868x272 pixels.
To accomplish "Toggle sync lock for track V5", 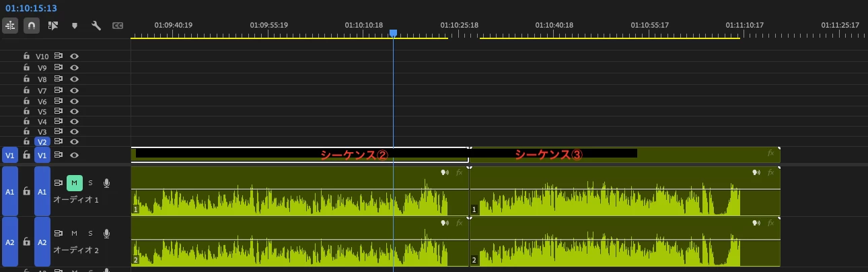I will (59, 111).
